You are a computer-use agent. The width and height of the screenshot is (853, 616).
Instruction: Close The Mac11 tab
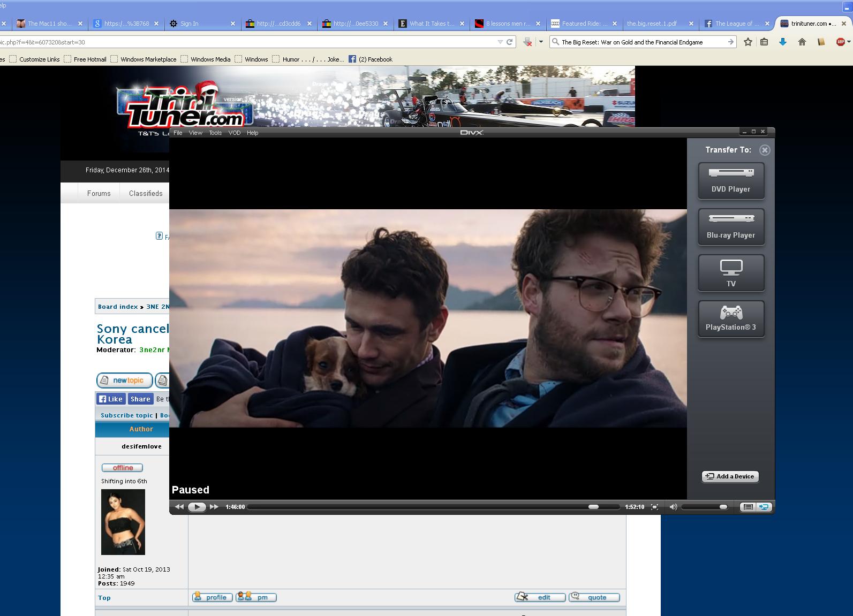[80, 24]
